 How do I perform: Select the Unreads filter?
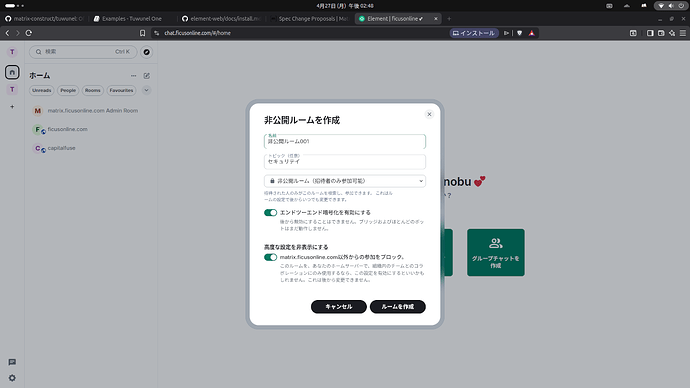click(41, 90)
